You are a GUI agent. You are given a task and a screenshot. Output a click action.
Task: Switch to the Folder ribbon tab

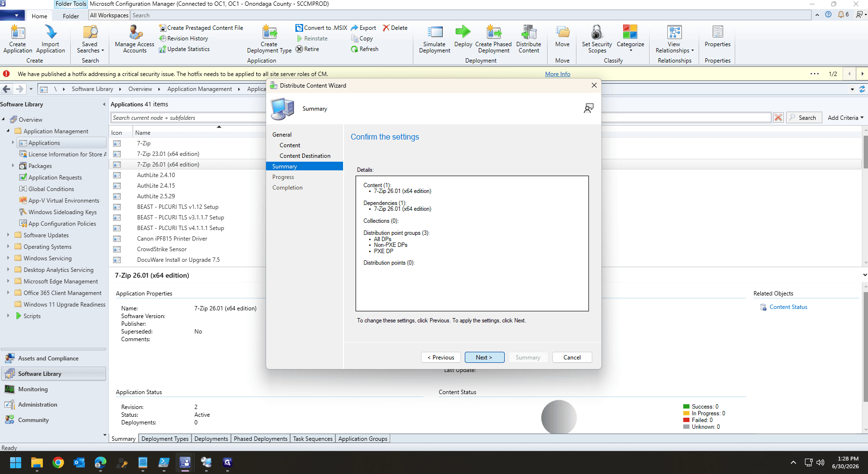tap(71, 16)
